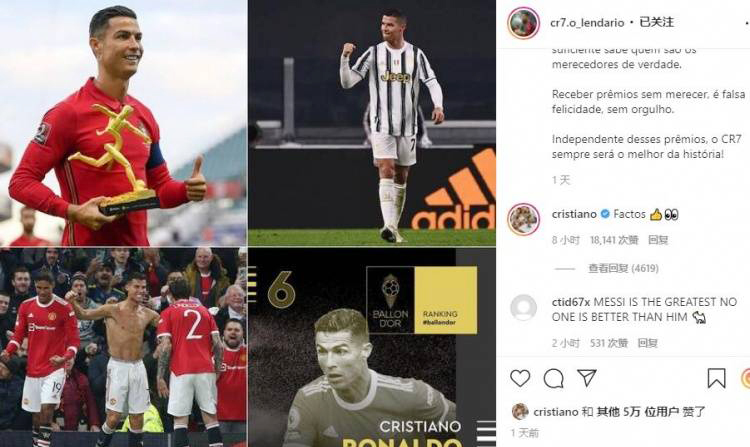The height and width of the screenshot is (447, 750).
Task: View 18,141 likes on cristiano's comment
Action: click(x=614, y=240)
